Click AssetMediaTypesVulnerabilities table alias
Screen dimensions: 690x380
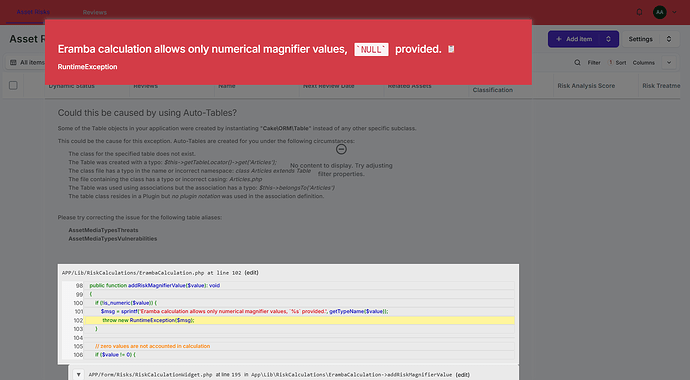(112, 238)
